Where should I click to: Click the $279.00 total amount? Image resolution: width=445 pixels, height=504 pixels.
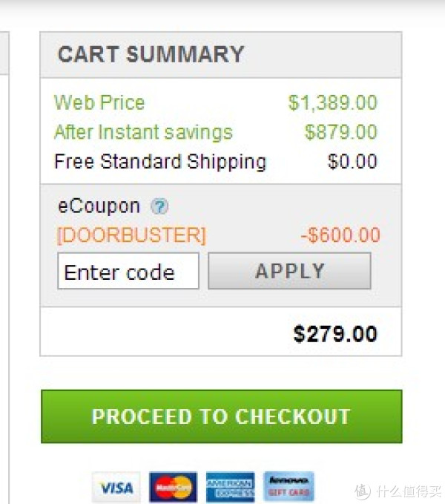tap(335, 334)
